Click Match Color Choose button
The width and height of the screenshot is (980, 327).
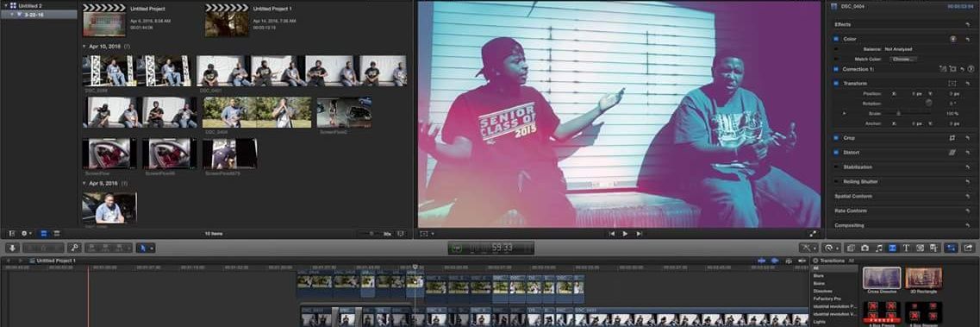pyautogui.click(x=903, y=59)
